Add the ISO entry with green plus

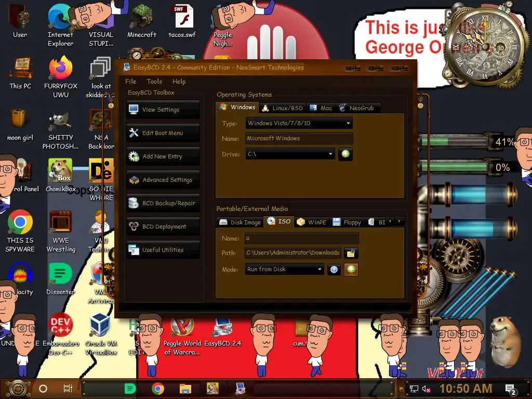click(351, 270)
